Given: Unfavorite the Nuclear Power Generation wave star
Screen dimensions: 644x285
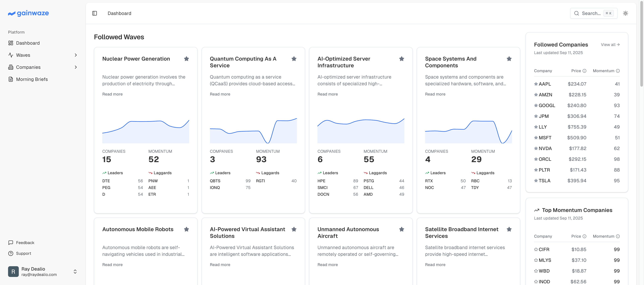Looking at the screenshot, I should (x=186, y=59).
